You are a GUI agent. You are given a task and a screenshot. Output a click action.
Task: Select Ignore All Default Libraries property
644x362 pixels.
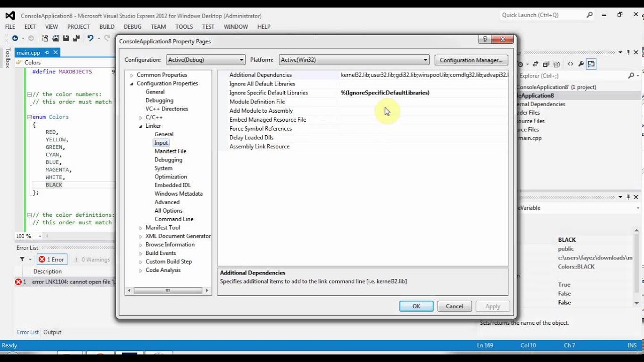point(262,84)
